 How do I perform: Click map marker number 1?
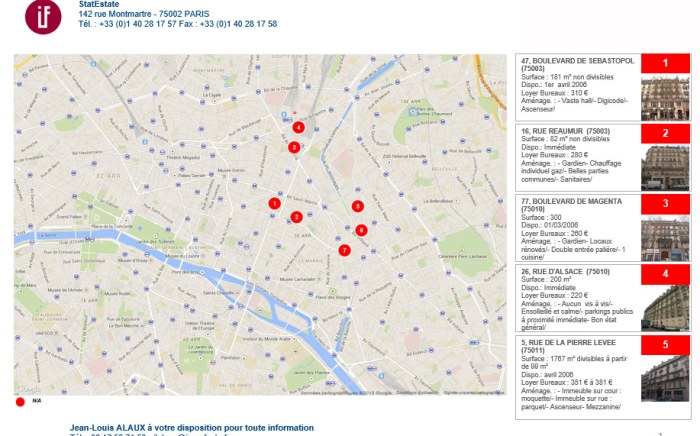(274, 203)
